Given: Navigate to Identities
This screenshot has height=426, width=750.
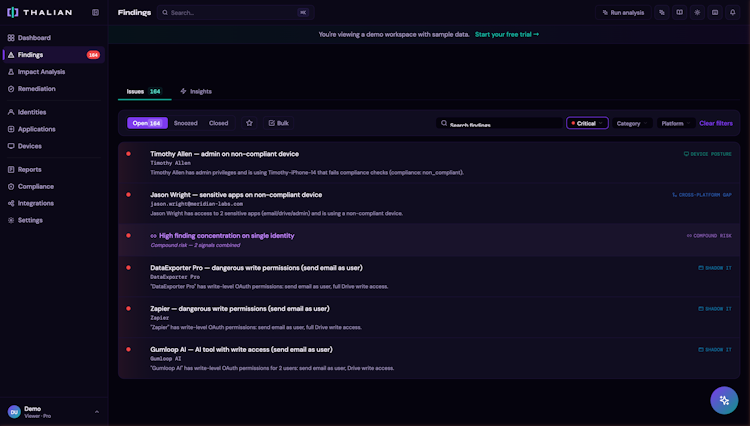Looking at the screenshot, I should (54, 112).
